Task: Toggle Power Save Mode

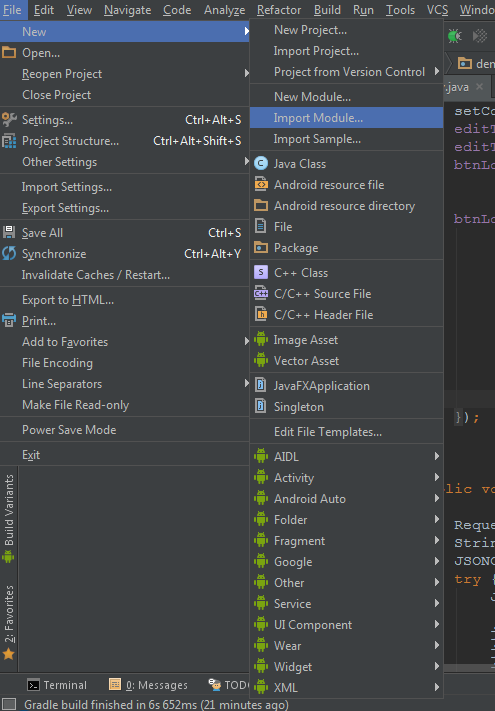Action: (125, 429)
